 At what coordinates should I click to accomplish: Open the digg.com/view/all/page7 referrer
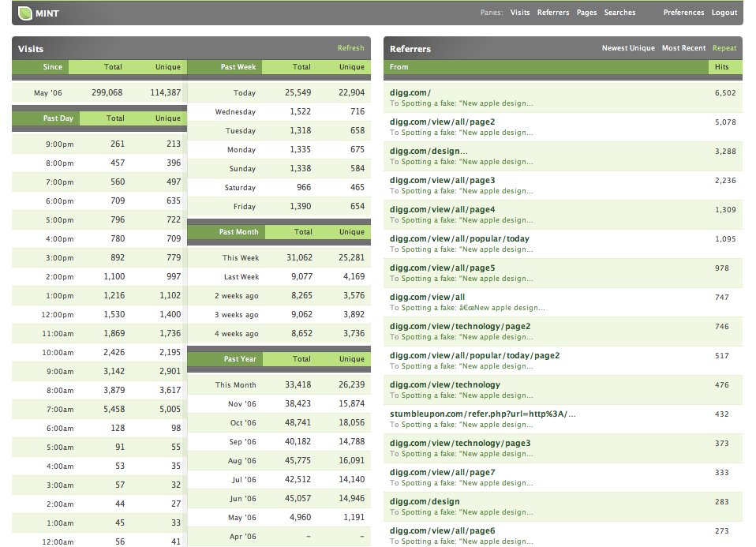tap(442, 473)
